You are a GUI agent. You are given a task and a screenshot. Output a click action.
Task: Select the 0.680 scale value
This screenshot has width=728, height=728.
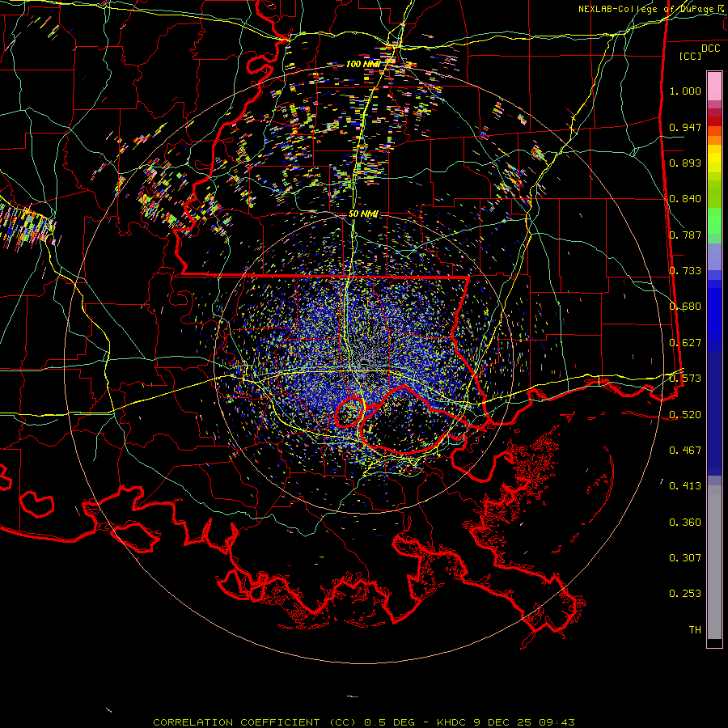(x=685, y=307)
